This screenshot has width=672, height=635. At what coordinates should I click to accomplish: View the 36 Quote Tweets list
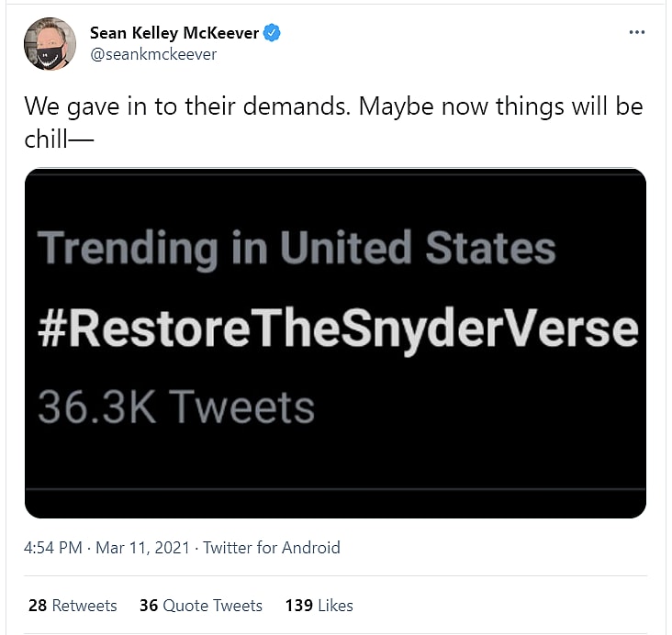point(201,606)
